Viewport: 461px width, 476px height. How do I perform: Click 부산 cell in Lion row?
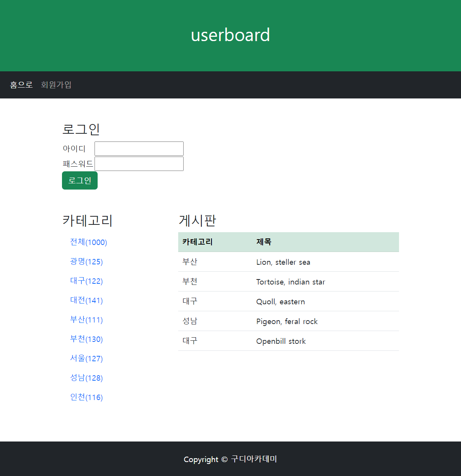tap(190, 262)
